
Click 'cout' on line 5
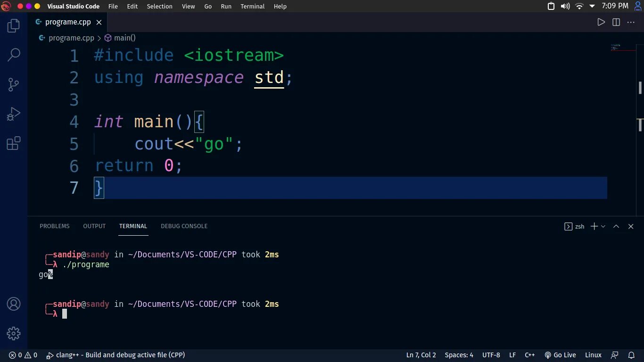click(154, 144)
